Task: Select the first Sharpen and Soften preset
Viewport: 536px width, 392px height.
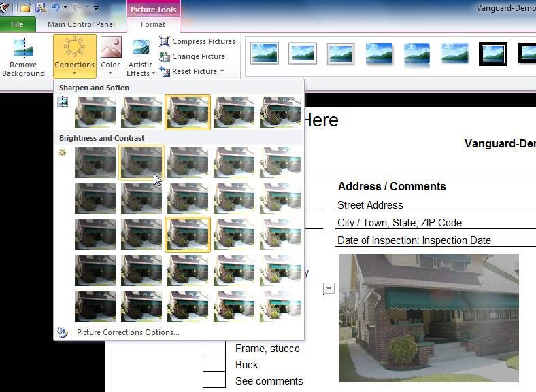Action: click(x=95, y=111)
